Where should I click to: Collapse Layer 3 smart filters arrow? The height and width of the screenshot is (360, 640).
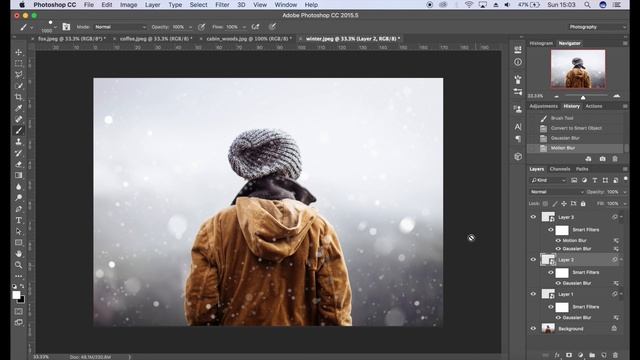(x=621, y=217)
